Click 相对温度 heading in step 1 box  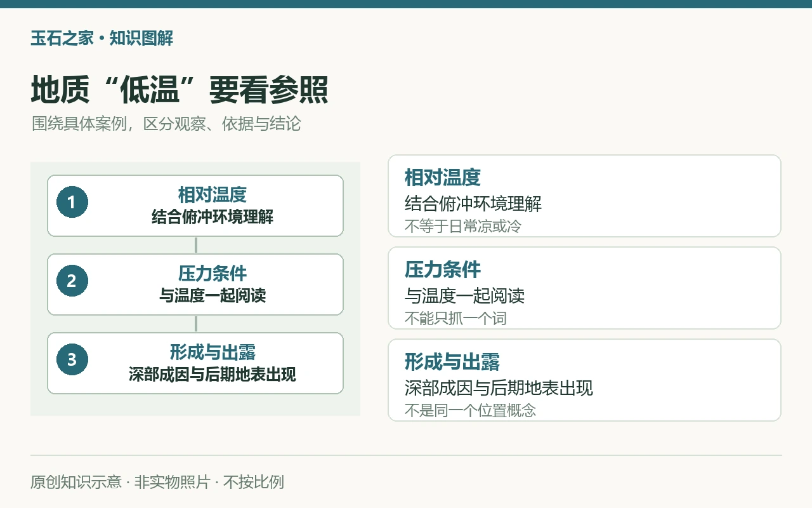click(x=213, y=194)
